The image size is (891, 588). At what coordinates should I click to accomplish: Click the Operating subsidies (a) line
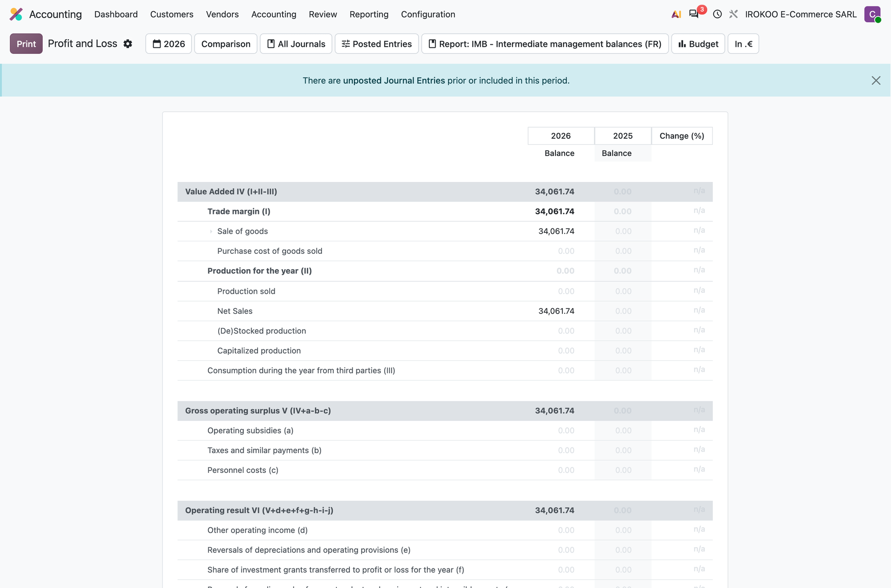click(445, 431)
